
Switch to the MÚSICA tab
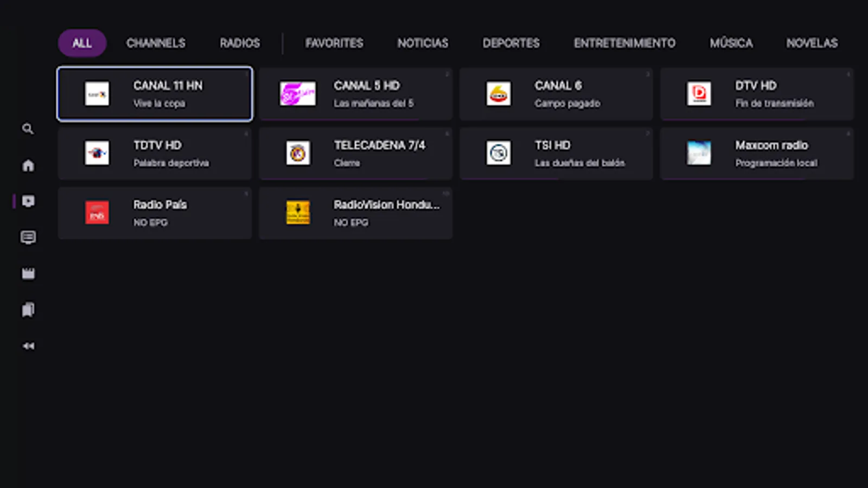(x=731, y=43)
